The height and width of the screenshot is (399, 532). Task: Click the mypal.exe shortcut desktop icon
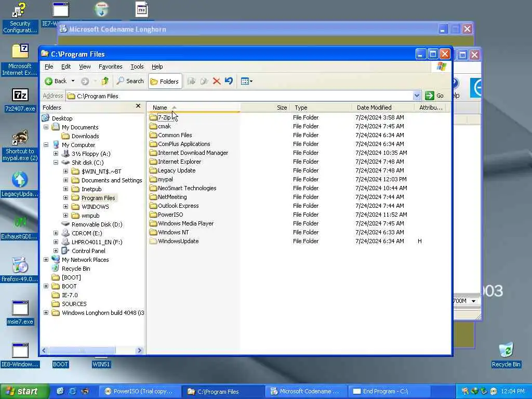20,145
